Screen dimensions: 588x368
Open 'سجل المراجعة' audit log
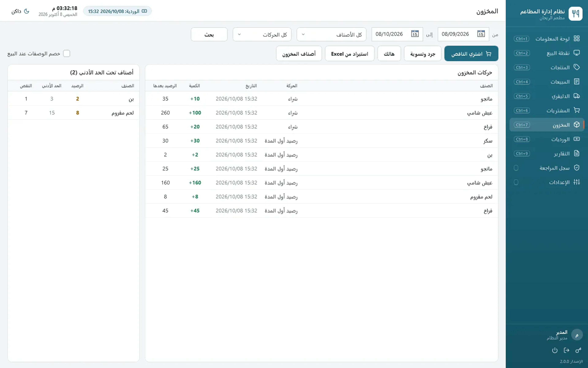pos(547,168)
